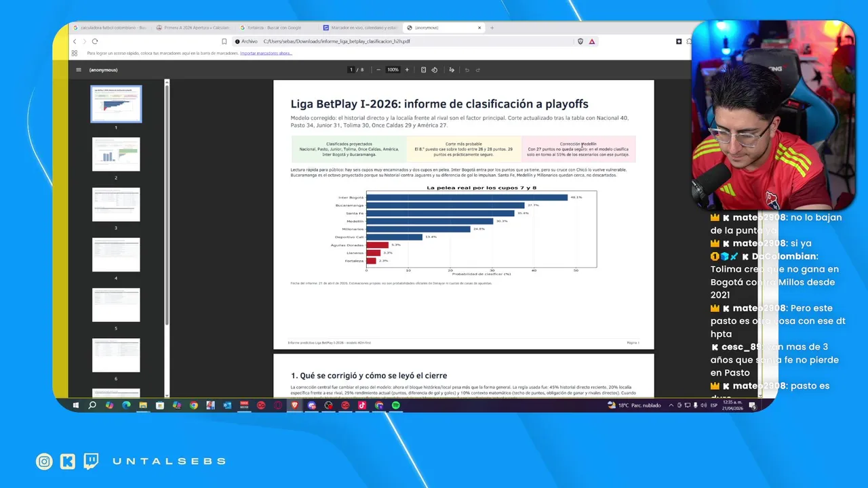Image resolution: width=868 pixels, height=488 pixels.
Task: Switch to Primera A 2026 Apertura tab
Action: click(193, 28)
